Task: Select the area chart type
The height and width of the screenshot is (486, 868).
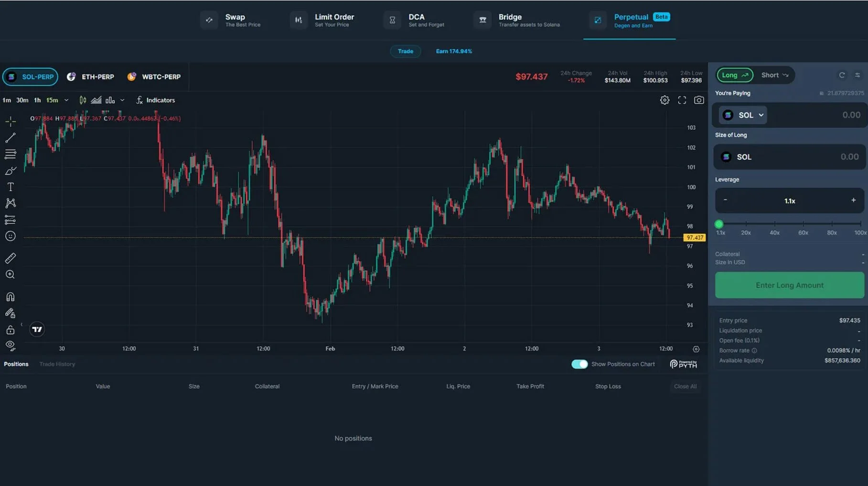Action: (x=96, y=100)
